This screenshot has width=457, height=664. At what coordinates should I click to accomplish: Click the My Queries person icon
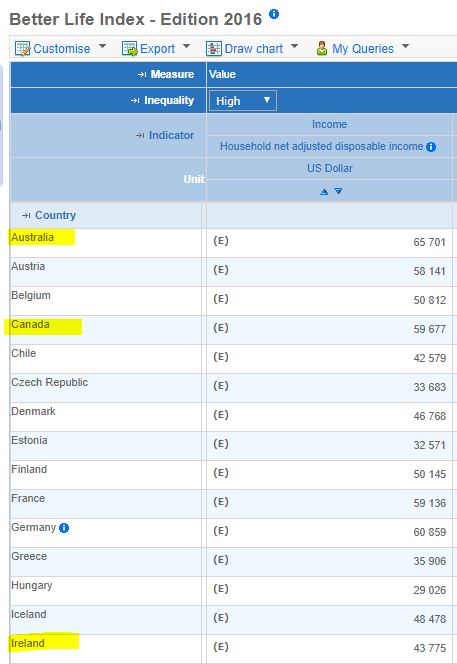pos(322,48)
